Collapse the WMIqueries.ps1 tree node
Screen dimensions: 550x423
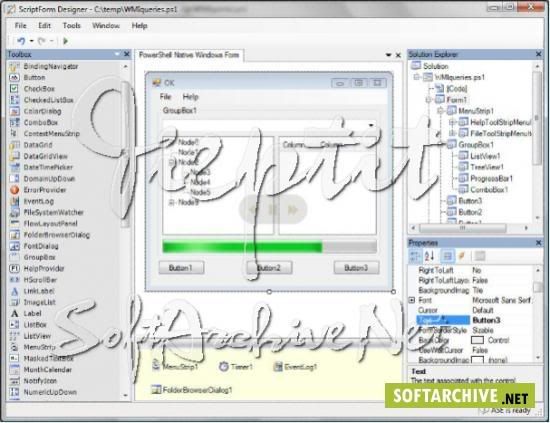point(417,77)
